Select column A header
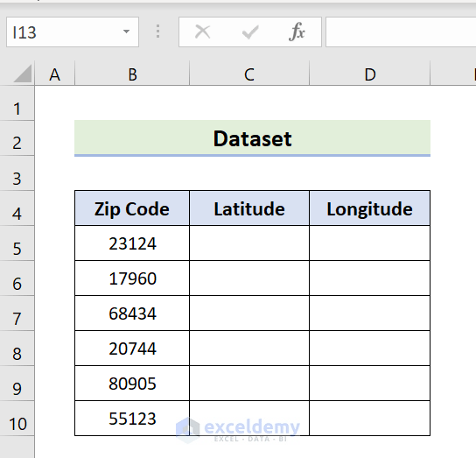Image resolution: width=476 pixels, height=458 pixels. click(x=54, y=74)
